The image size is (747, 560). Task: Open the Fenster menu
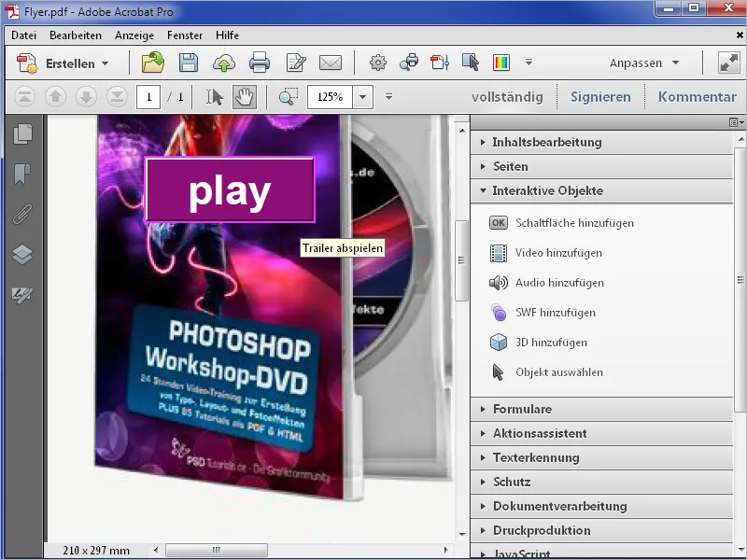pyautogui.click(x=185, y=35)
